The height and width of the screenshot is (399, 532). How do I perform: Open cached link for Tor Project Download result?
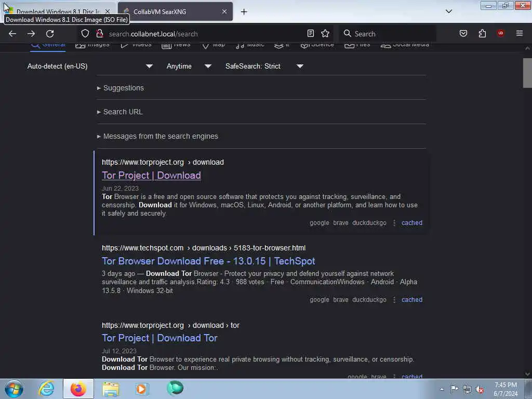point(412,223)
